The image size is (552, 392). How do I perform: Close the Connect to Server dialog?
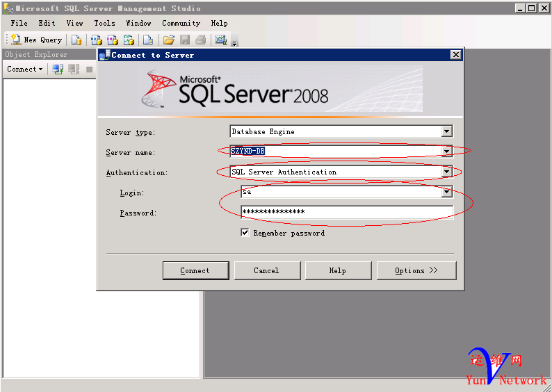click(x=456, y=55)
